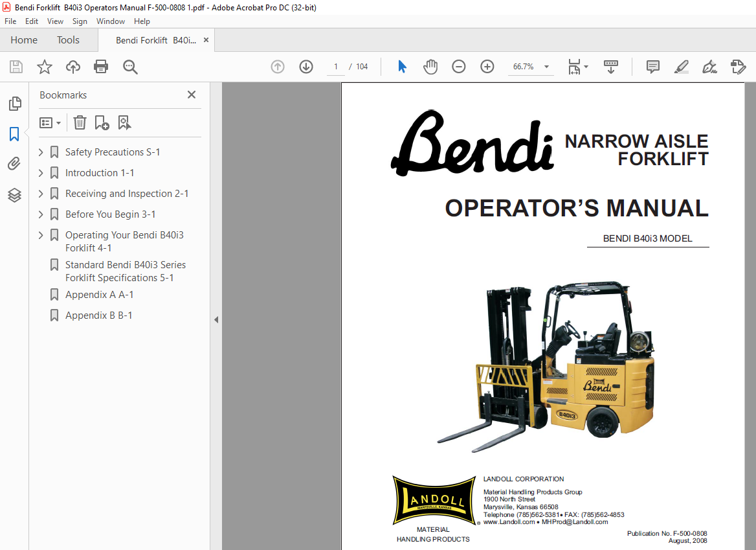This screenshot has width=756, height=550.
Task: Close the Bookmarks panel
Action: click(x=192, y=95)
